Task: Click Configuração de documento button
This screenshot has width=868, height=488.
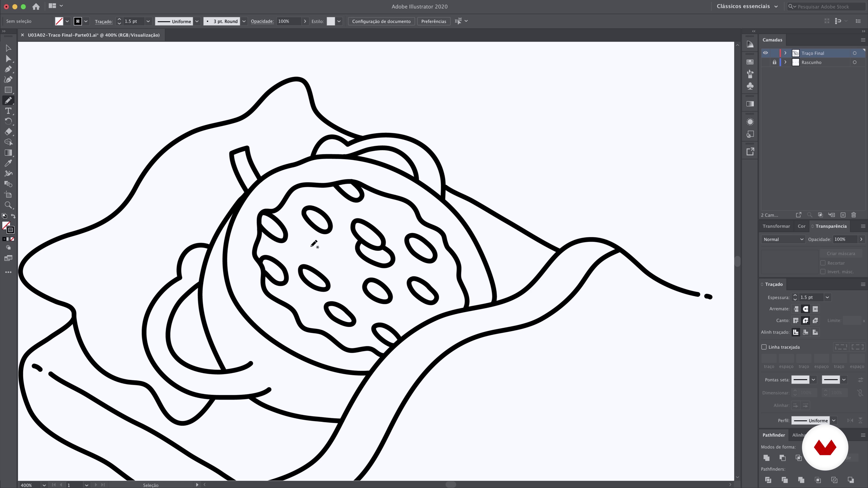Action: click(381, 21)
